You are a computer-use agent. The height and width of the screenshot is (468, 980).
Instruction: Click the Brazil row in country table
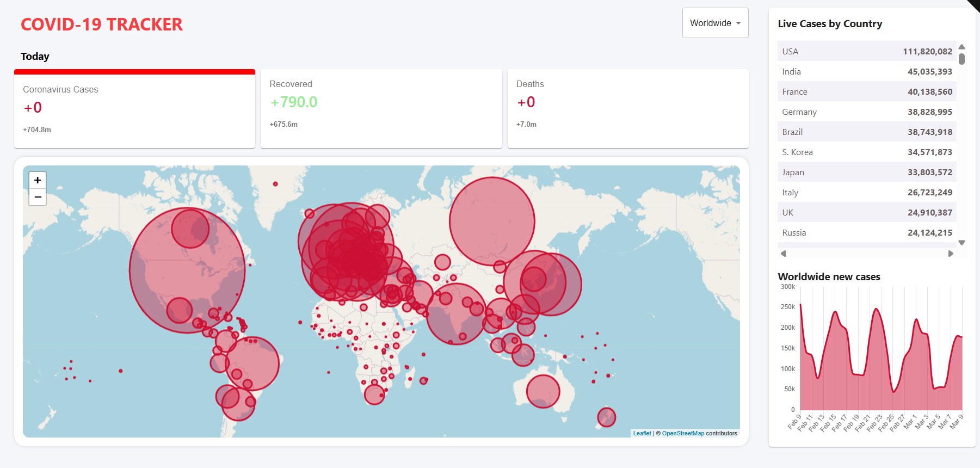pyautogui.click(x=867, y=132)
